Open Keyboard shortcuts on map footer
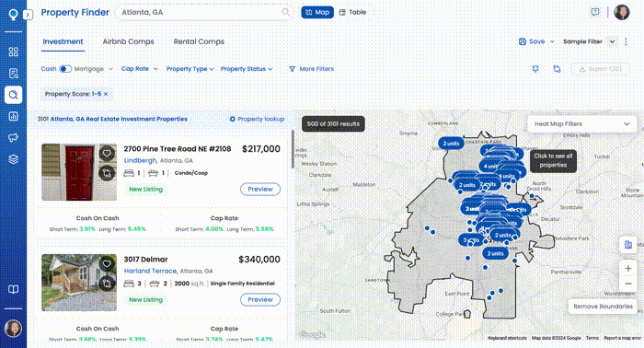The height and width of the screenshot is (348, 644). click(x=507, y=338)
